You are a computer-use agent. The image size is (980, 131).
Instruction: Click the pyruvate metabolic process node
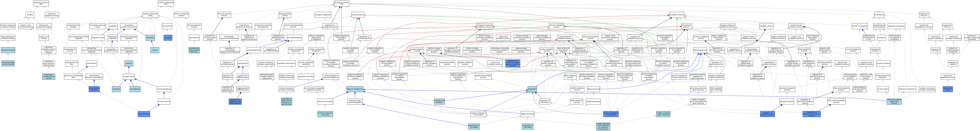tap(787, 89)
